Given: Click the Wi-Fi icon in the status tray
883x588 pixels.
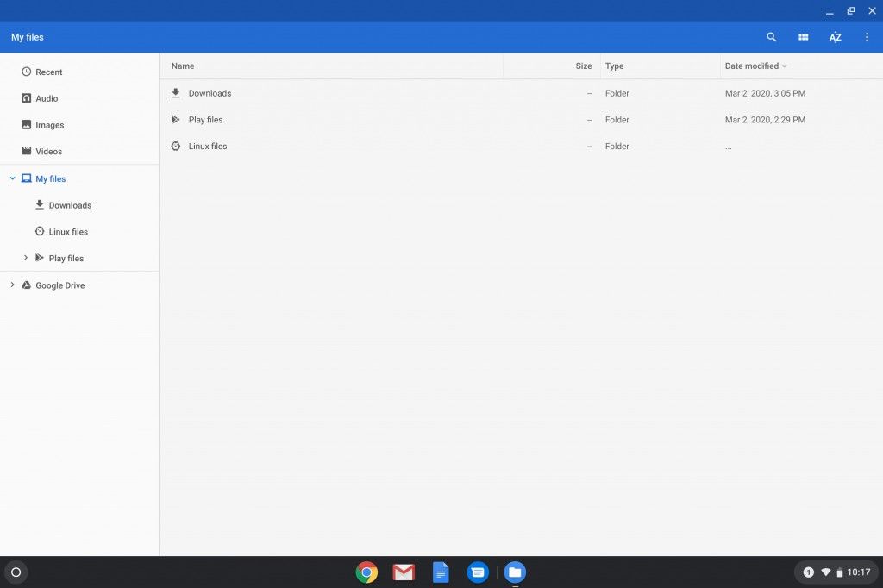Looking at the screenshot, I should [826, 572].
